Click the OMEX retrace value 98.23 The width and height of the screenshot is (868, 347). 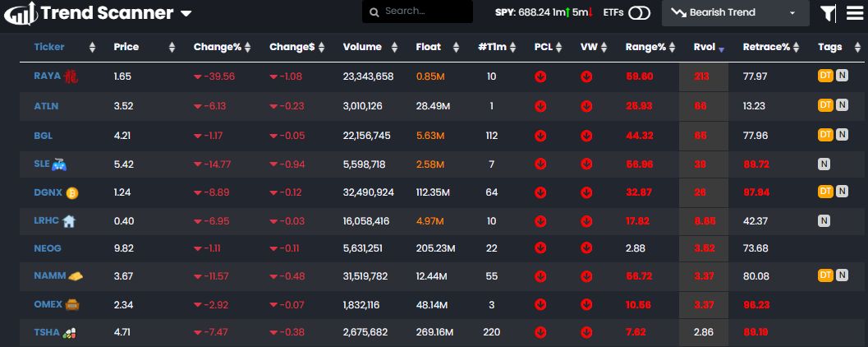click(x=756, y=305)
